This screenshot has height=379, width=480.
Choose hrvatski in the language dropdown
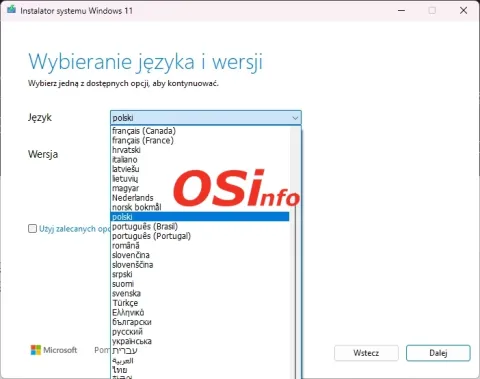(200, 150)
